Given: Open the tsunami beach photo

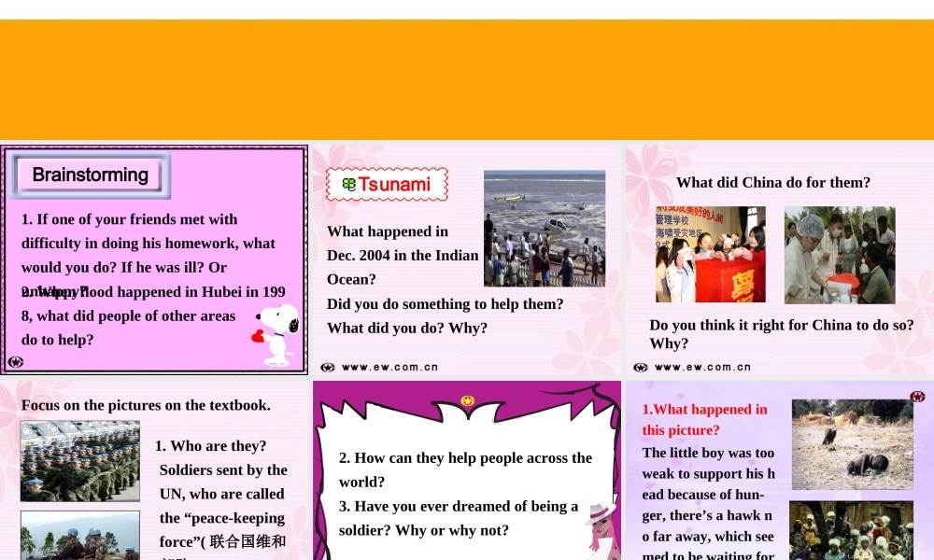Looking at the screenshot, I should coord(545,229).
